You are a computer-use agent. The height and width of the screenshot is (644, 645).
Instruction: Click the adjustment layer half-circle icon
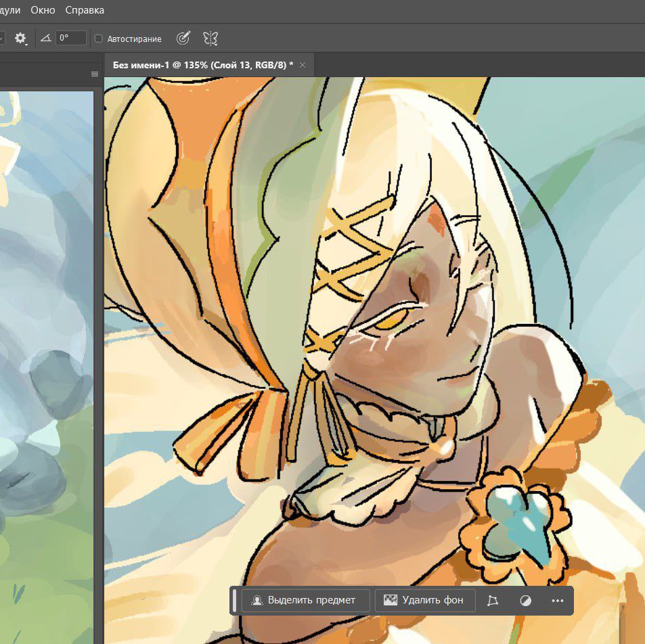tap(525, 601)
